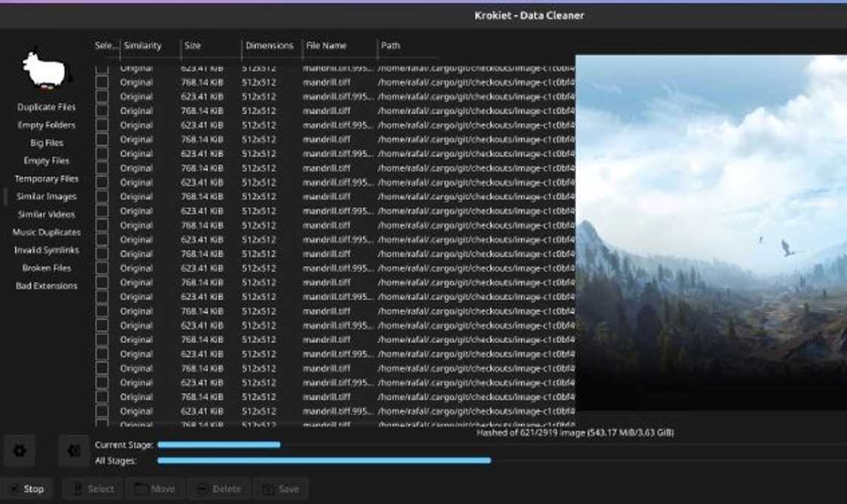
Task: Click the Save button
Action: (280, 489)
